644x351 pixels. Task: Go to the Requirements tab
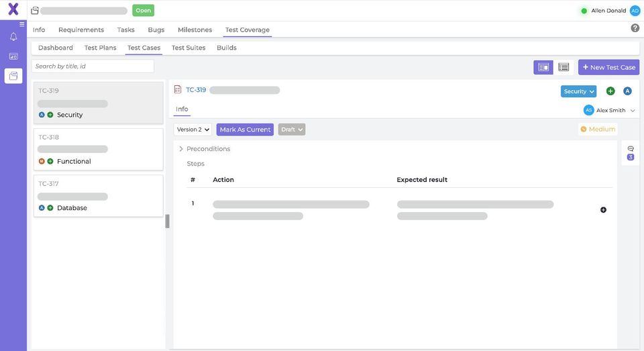(x=81, y=30)
